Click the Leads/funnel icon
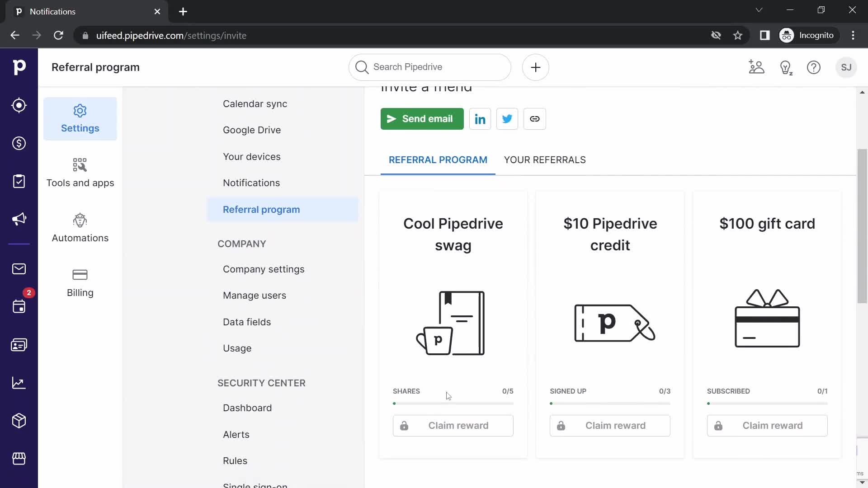Image resolution: width=868 pixels, height=488 pixels. click(19, 105)
